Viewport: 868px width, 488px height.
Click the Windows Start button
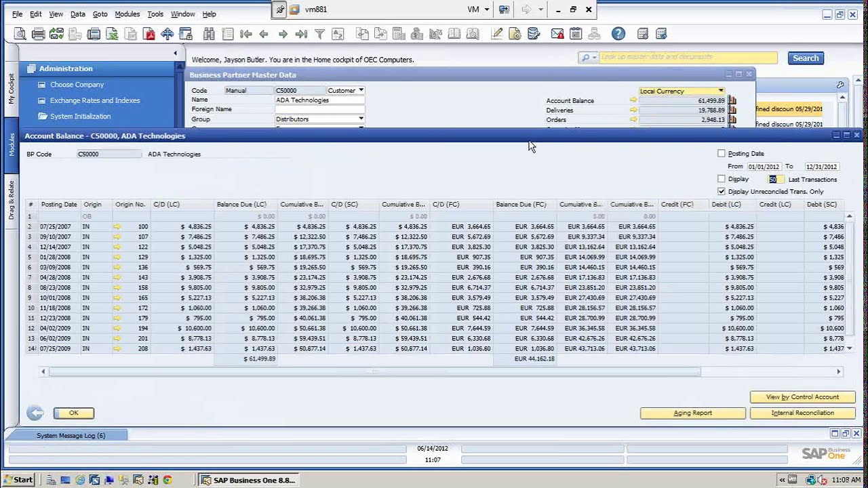(18, 480)
